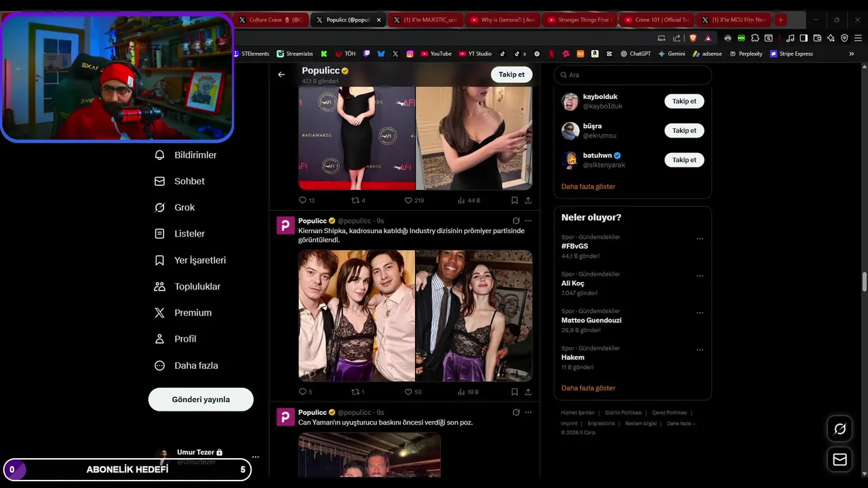Follow Populicc with header Takip et
868x488 pixels.
coord(511,75)
